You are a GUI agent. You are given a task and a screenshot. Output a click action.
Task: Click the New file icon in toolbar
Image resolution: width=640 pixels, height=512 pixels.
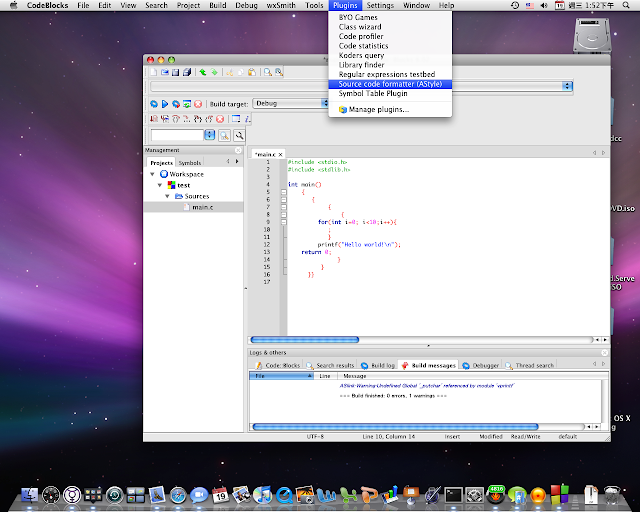[x=154, y=72]
